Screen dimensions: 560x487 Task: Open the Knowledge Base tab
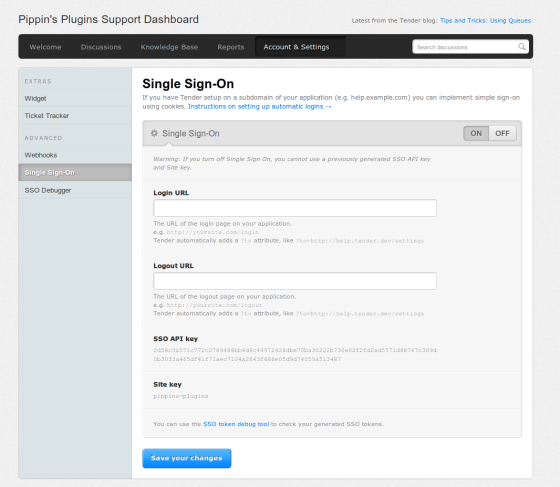[x=169, y=47]
